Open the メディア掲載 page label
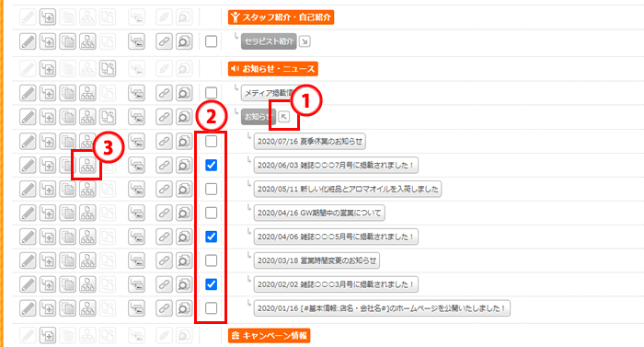The height and width of the screenshot is (347, 644). (268, 93)
